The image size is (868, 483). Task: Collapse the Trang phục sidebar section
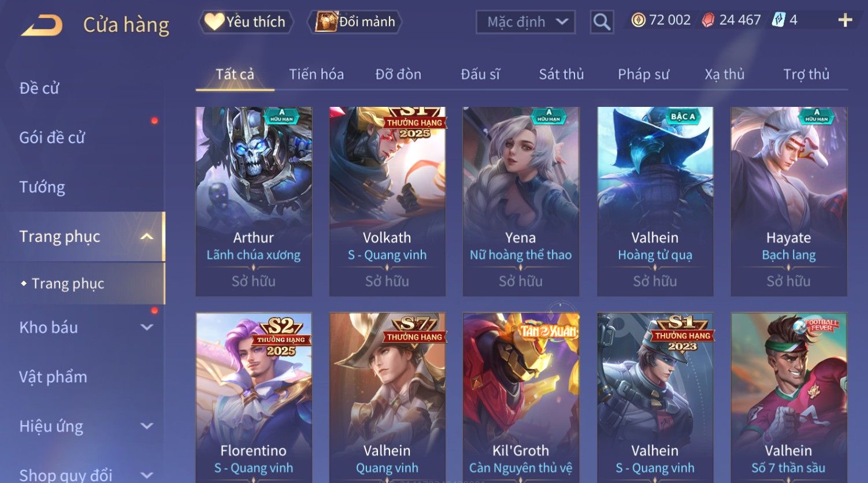coord(147,237)
